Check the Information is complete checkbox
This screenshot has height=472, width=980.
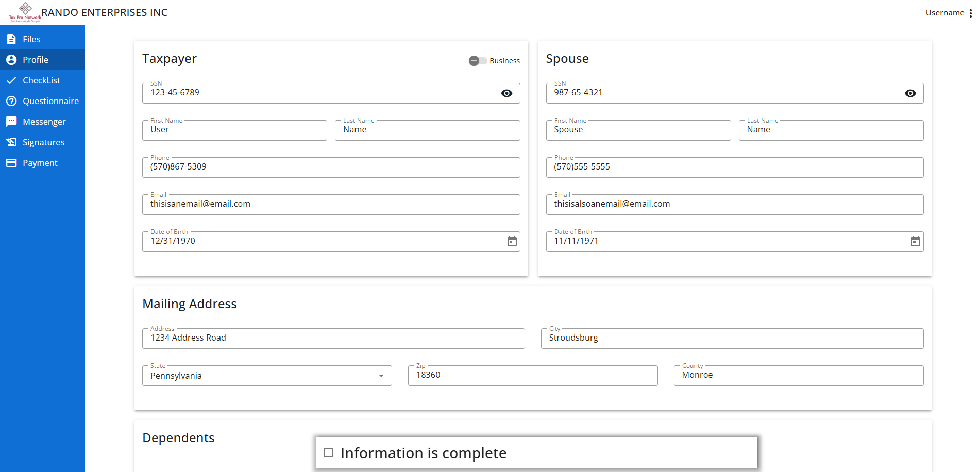coord(328,452)
